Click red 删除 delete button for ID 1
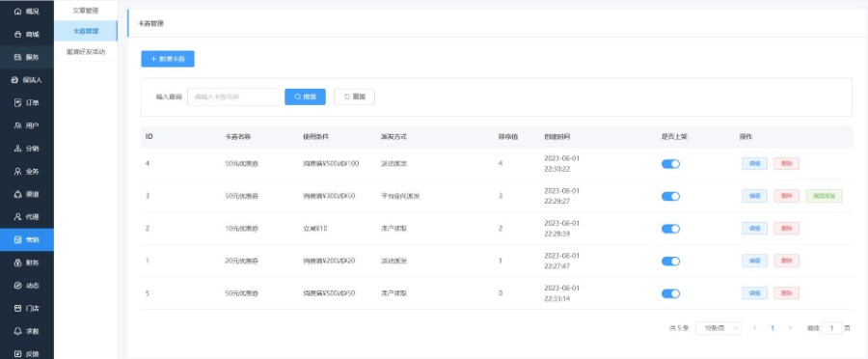The height and width of the screenshot is (359, 868). [x=787, y=261]
